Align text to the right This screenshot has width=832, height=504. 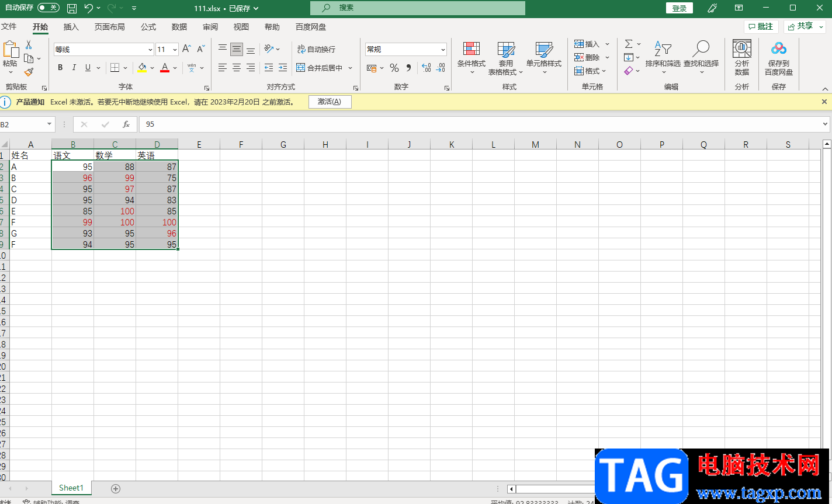pyautogui.click(x=251, y=68)
